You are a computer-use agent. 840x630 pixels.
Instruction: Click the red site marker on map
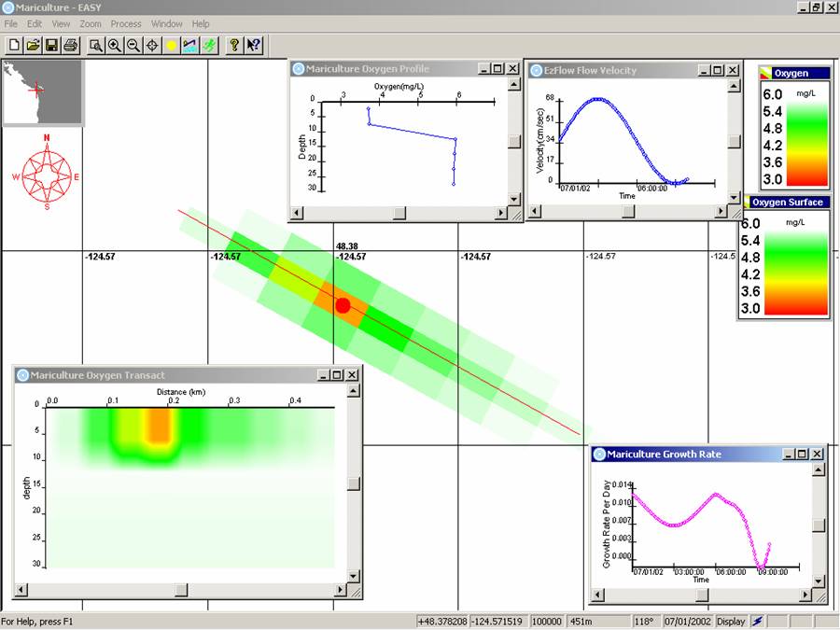click(x=343, y=305)
